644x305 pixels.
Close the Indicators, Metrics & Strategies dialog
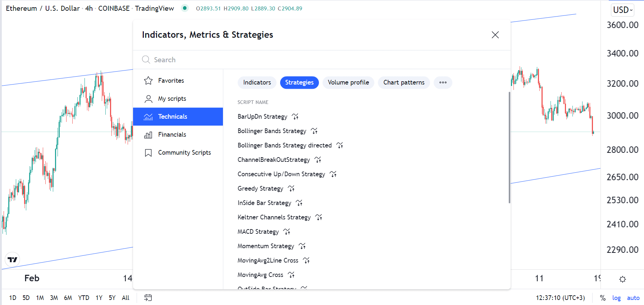(x=495, y=35)
